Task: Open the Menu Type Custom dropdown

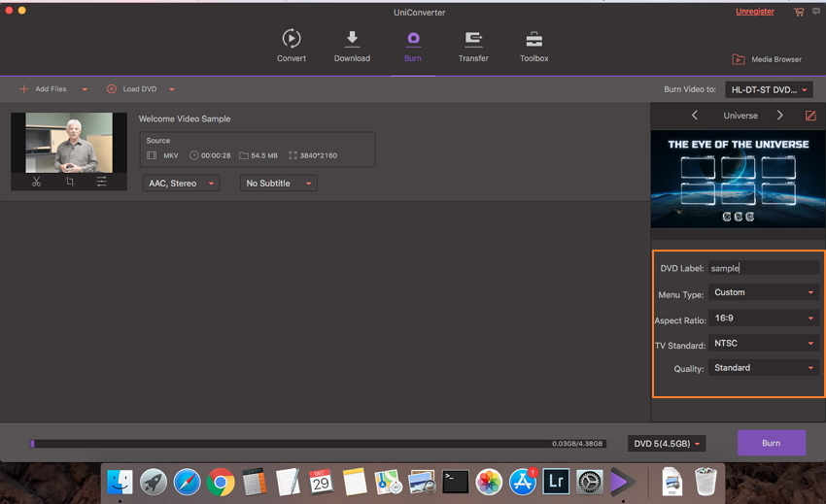Action: (x=764, y=292)
